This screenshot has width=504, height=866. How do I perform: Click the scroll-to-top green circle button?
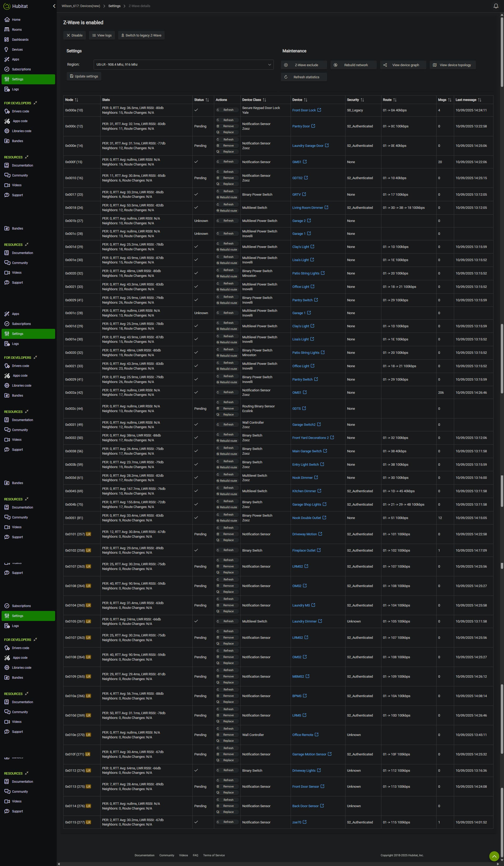tap(494, 856)
